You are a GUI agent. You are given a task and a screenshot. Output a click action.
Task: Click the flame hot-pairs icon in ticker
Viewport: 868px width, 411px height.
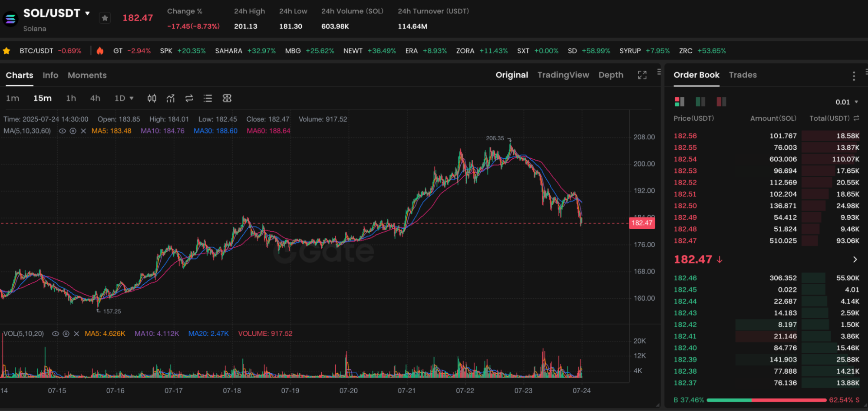tap(100, 51)
